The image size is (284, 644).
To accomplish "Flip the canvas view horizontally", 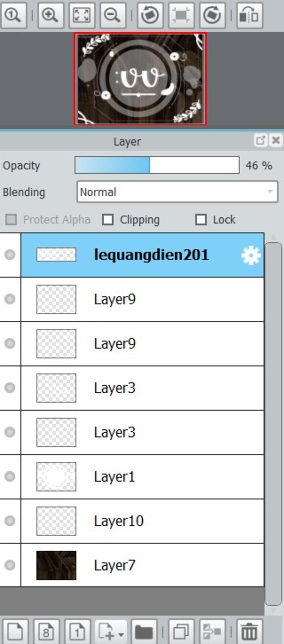I will [x=250, y=15].
